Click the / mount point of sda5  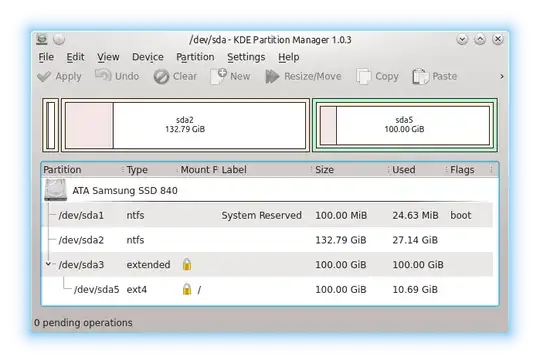coord(199,290)
